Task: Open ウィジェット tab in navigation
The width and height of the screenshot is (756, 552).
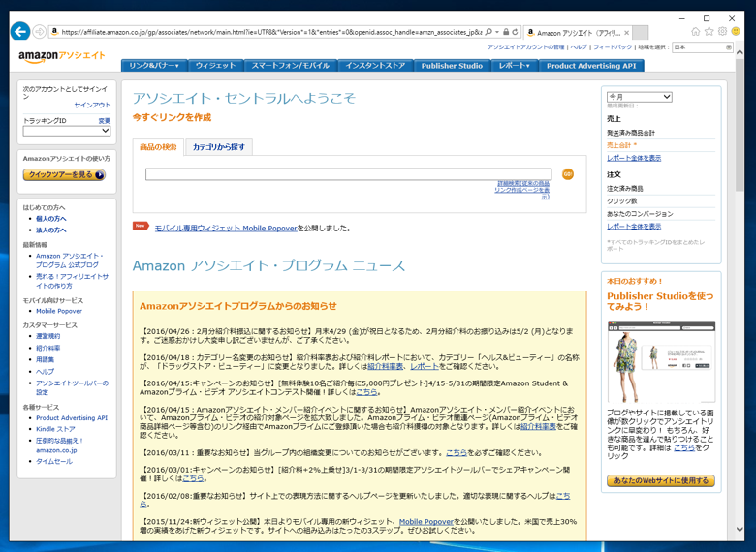Action: coord(215,66)
